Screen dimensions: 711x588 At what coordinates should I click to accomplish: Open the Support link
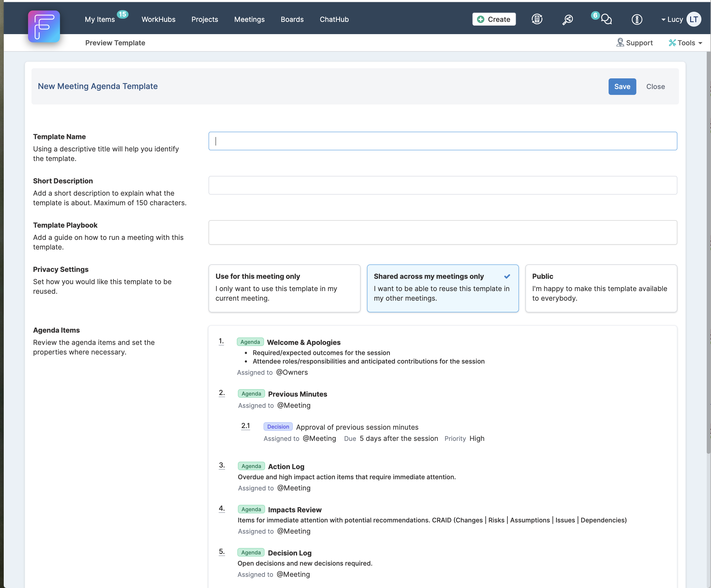(x=634, y=43)
